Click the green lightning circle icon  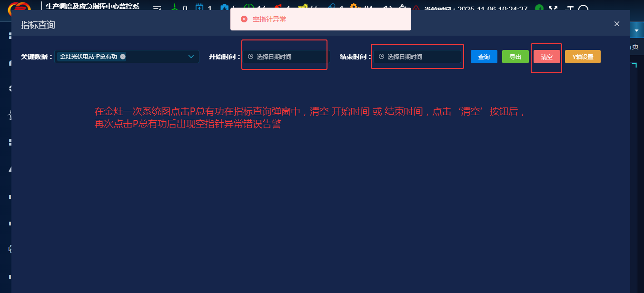tap(539, 9)
